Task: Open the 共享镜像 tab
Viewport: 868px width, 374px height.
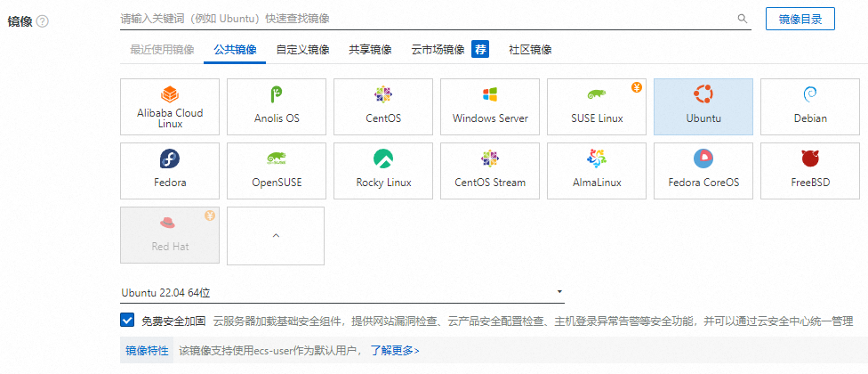Action: [370, 49]
